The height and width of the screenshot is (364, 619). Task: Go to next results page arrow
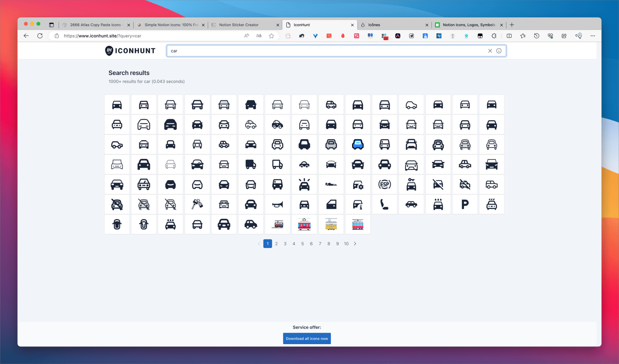pos(355,244)
